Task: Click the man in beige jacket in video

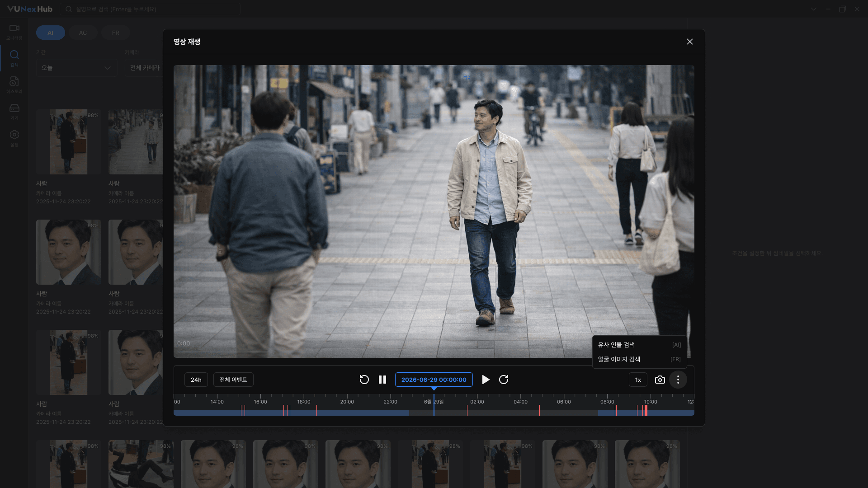Action: coord(490,212)
